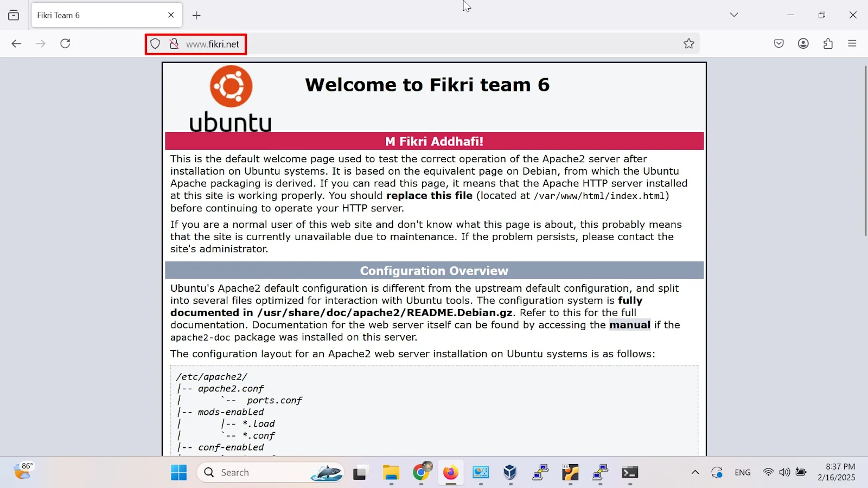Click the 'replace this file' bold text
This screenshot has height=488, width=868.
pyautogui.click(x=429, y=195)
